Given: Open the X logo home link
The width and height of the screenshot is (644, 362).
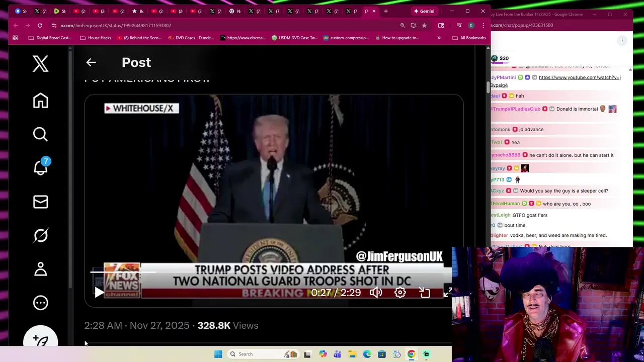Looking at the screenshot, I should pos(41,64).
